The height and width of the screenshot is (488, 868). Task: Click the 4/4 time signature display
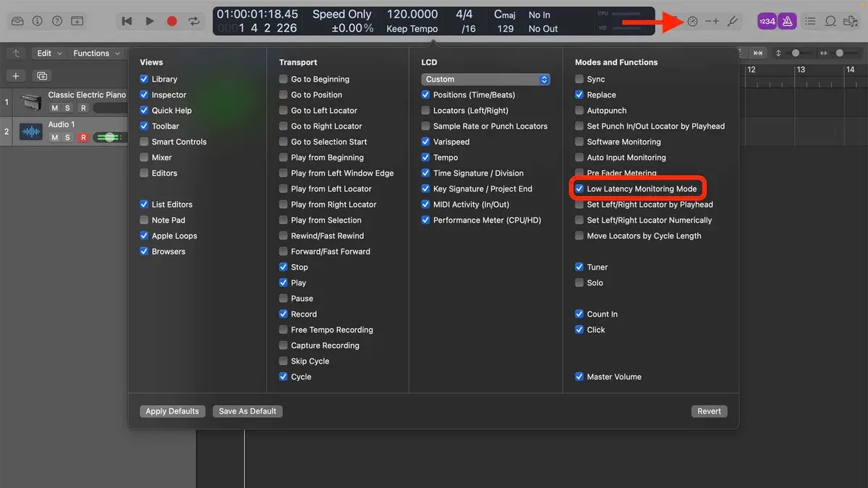pos(464,14)
